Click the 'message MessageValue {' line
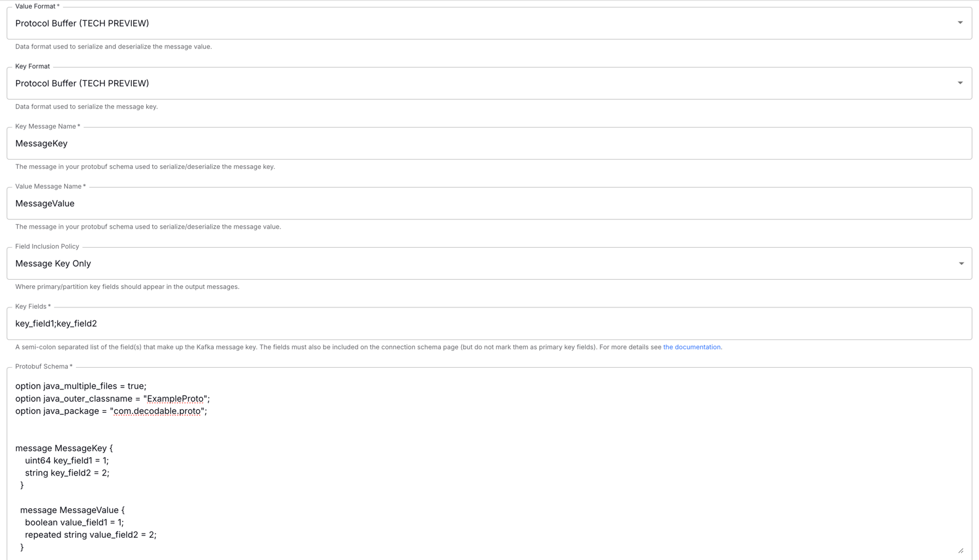This screenshot has width=979, height=560. [x=72, y=510]
